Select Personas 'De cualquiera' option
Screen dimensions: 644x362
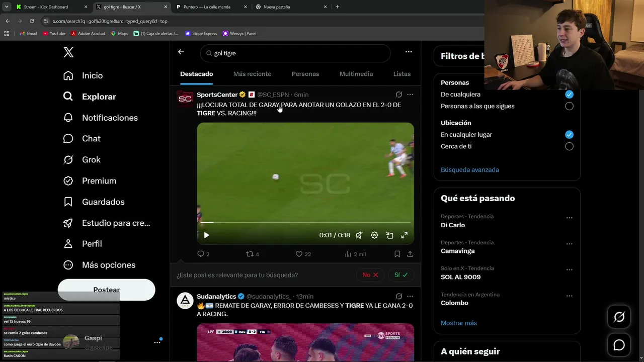569,94
